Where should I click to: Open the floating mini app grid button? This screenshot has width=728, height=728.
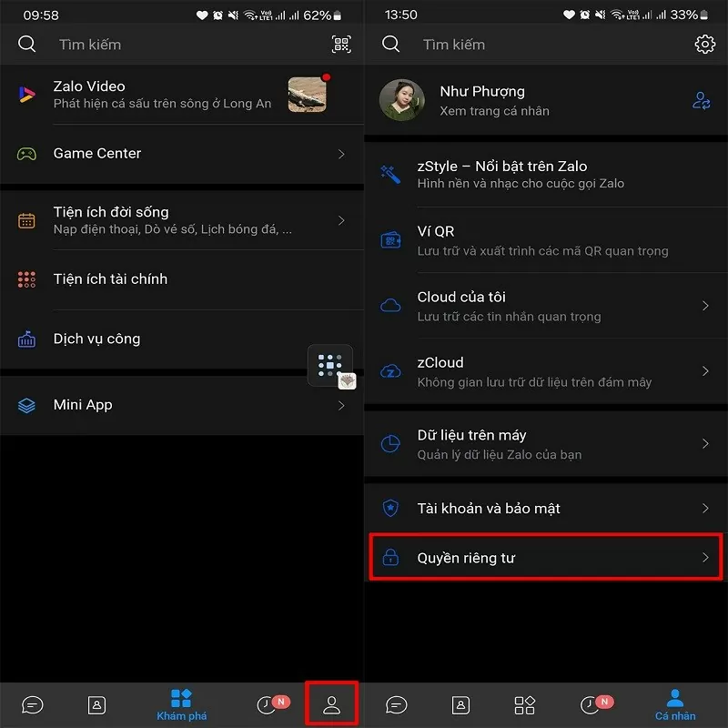tap(329, 365)
